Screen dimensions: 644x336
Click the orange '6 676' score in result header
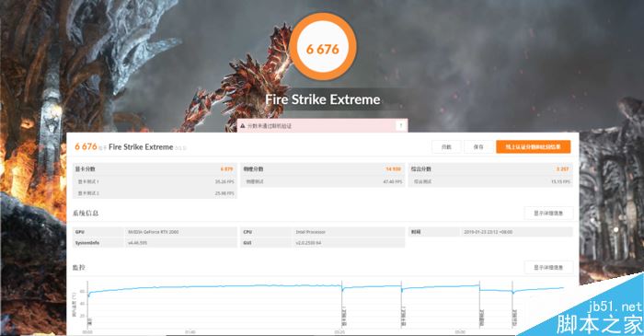[x=86, y=146]
